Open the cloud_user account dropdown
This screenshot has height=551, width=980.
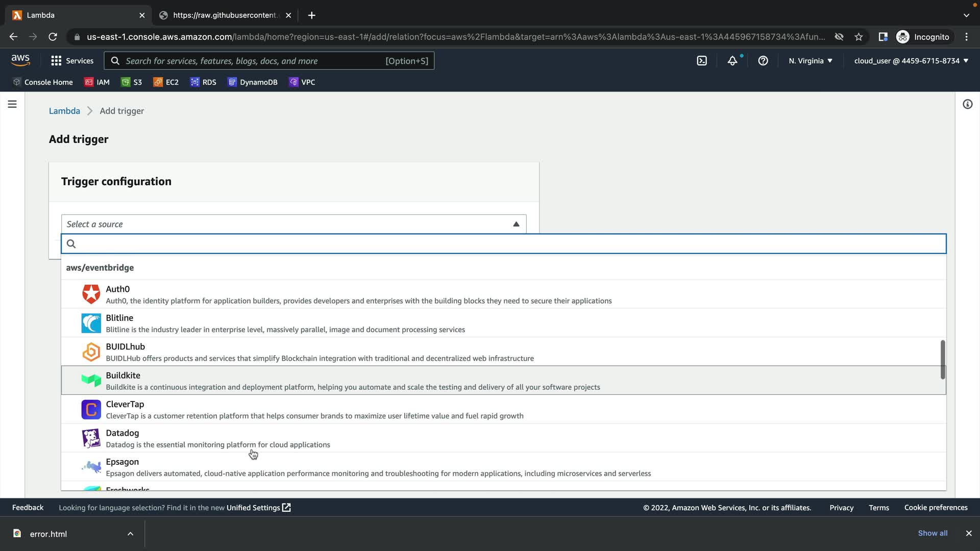[911, 61]
